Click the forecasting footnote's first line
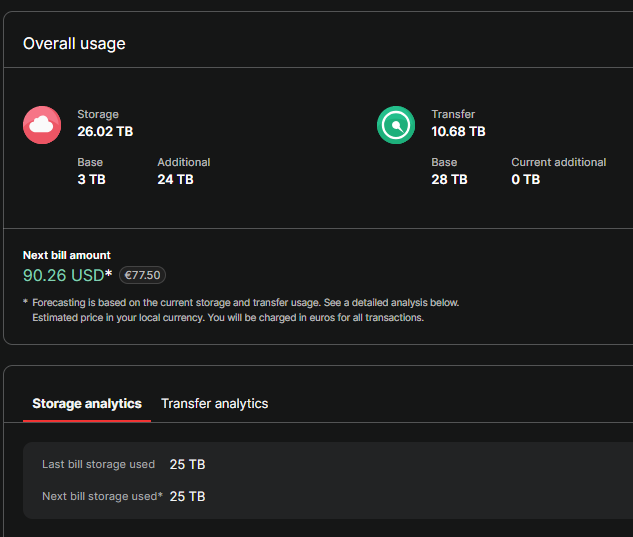633x537 pixels. pos(245,302)
